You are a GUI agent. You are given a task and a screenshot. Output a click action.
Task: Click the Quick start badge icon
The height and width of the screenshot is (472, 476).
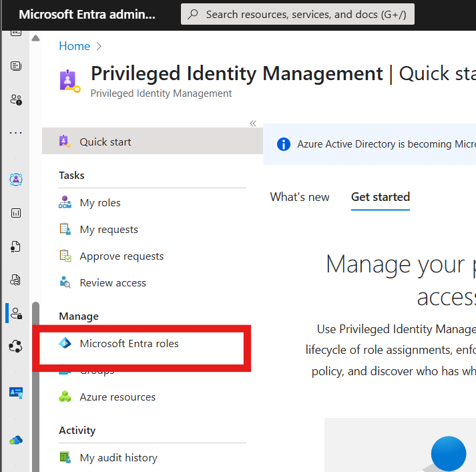coord(65,142)
